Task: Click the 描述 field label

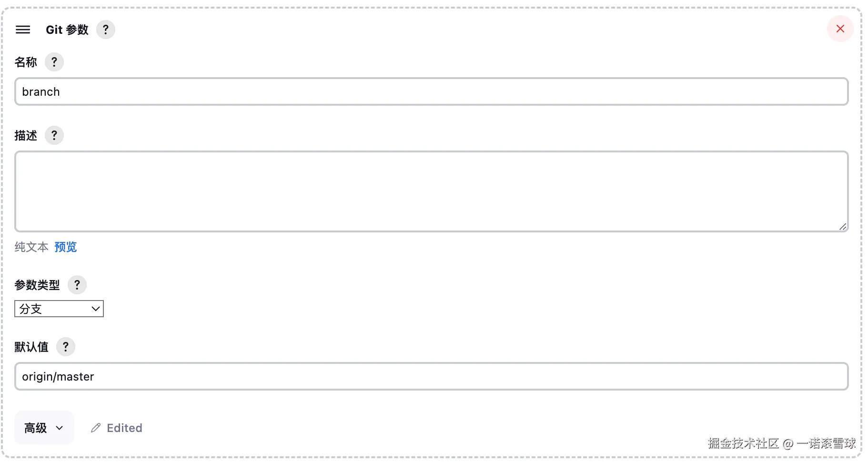Action: [x=26, y=136]
